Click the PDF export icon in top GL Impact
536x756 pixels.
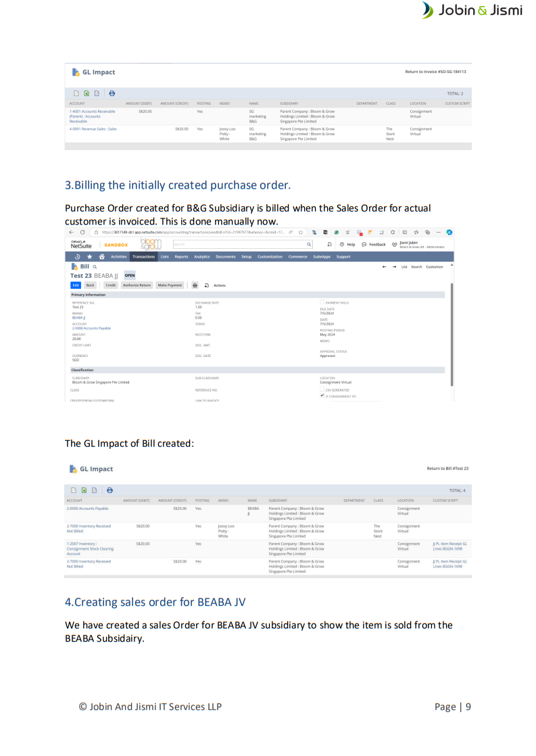[97, 93]
